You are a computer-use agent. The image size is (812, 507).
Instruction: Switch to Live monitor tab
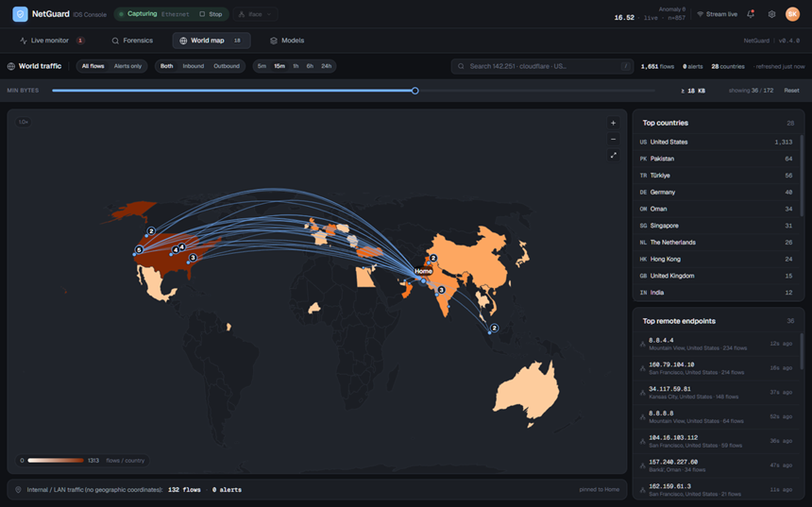(x=52, y=41)
